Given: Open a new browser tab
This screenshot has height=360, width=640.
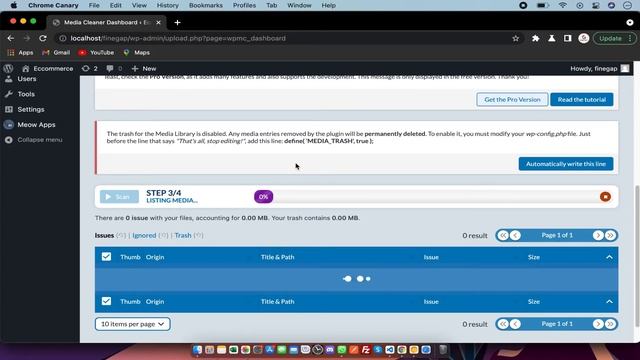Looking at the screenshot, I should pyautogui.click(x=177, y=22).
